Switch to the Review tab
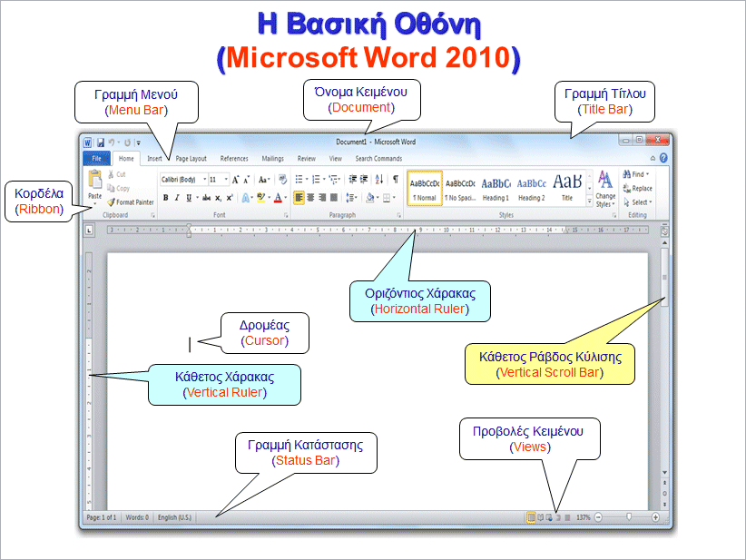This screenshot has width=746, height=560. click(307, 159)
